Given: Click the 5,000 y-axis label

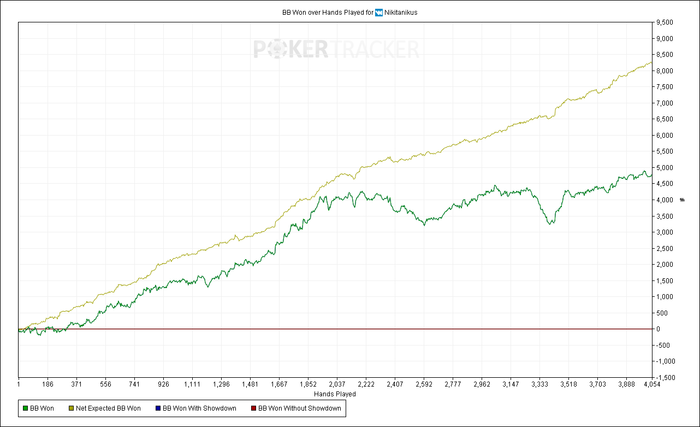Looking at the screenshot, I should point(665,168).
